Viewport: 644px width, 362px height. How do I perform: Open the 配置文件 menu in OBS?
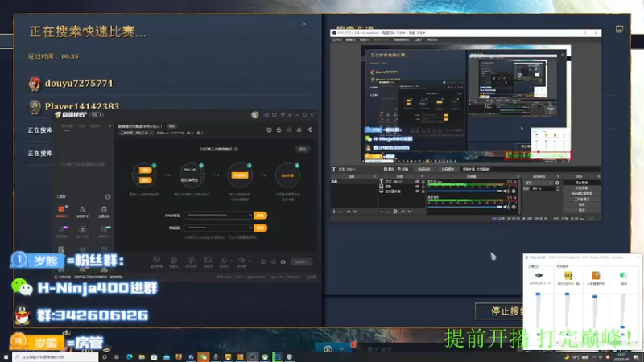pos(382,39)
